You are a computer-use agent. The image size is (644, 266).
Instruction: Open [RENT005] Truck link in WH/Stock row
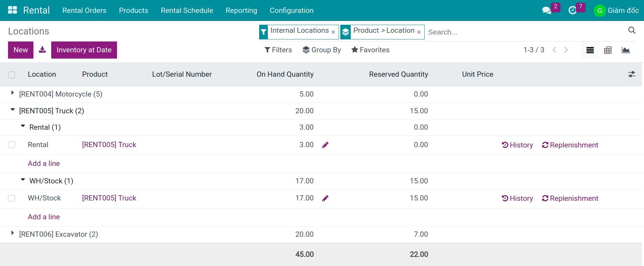(x=109, y=198)
